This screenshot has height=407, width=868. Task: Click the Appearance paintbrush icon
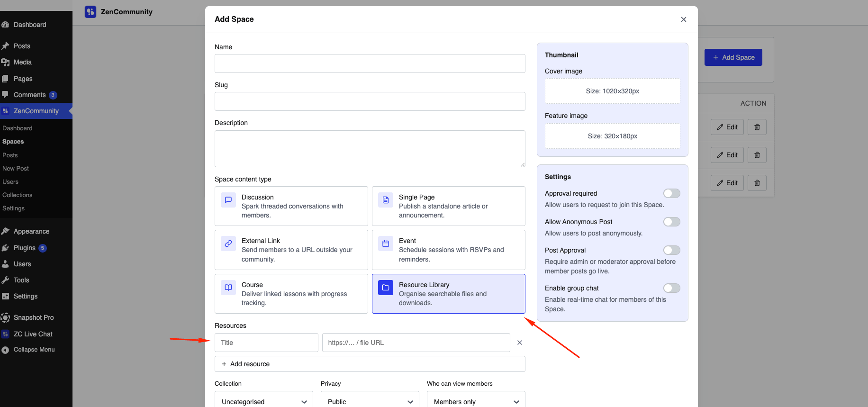[6, 231]
